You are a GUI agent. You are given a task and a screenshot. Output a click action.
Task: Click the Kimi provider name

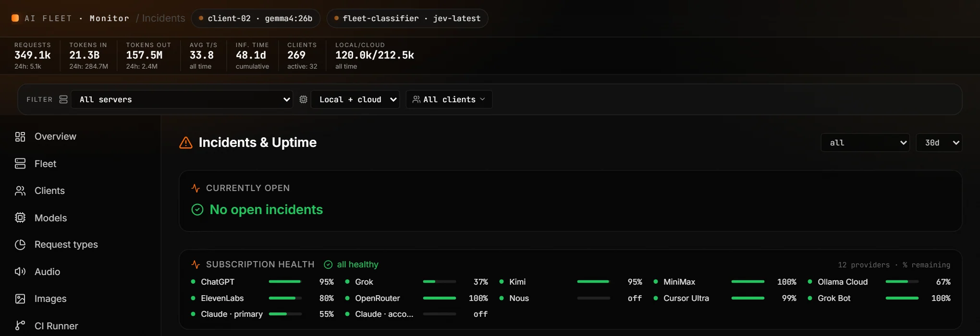pyautogui.click(x=517, y=282)
